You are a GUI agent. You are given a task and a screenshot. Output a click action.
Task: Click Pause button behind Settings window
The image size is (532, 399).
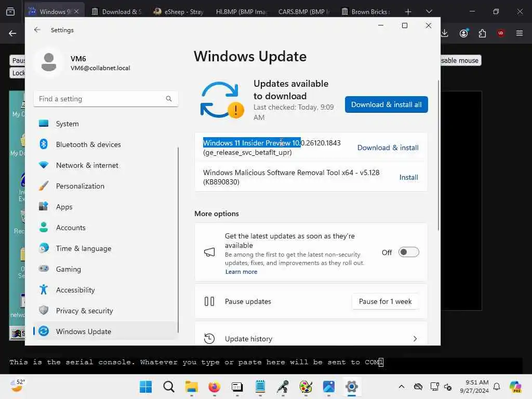[17, 60]
